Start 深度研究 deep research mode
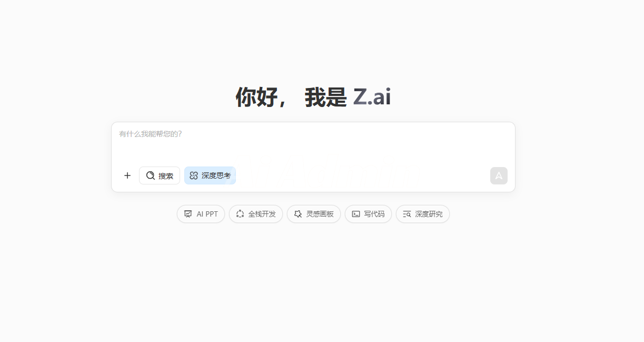Image resolution: width=644 pixels, height=342 pixels. click(x=423, y=214)
